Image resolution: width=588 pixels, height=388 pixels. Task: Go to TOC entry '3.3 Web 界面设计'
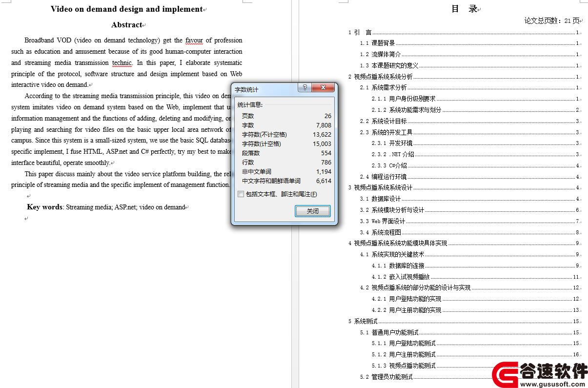pyautogui.click(x=470, y=222)
